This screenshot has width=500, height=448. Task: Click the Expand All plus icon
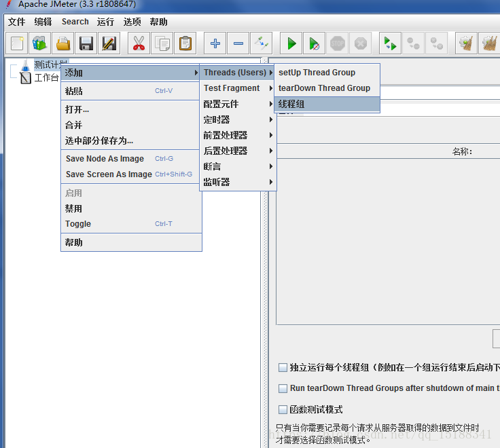pos(215,43)
